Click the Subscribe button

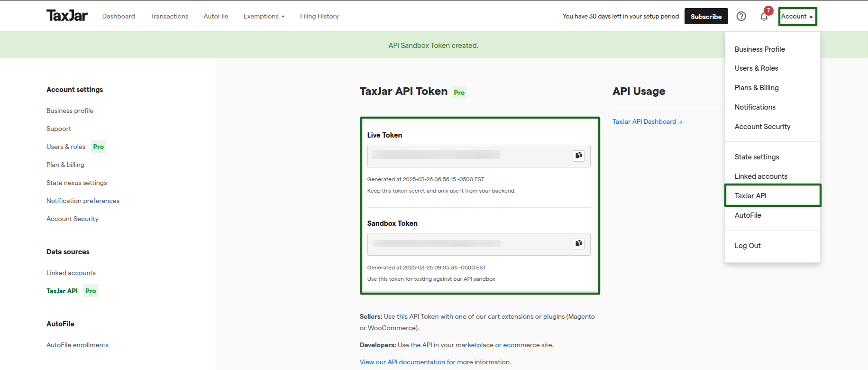[x=706, y=16]
